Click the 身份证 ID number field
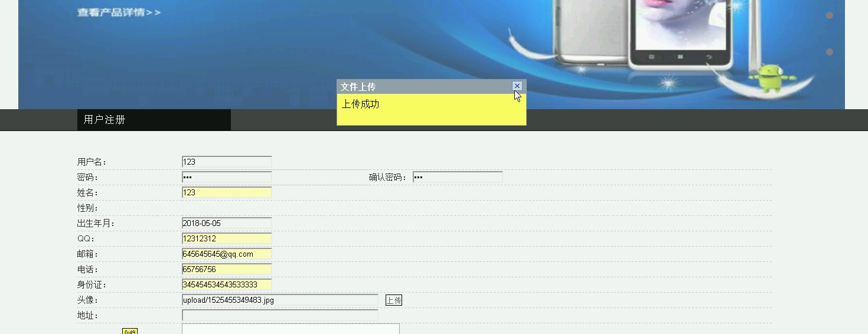This screenshot has height=334, width=868. pos(227,284)
